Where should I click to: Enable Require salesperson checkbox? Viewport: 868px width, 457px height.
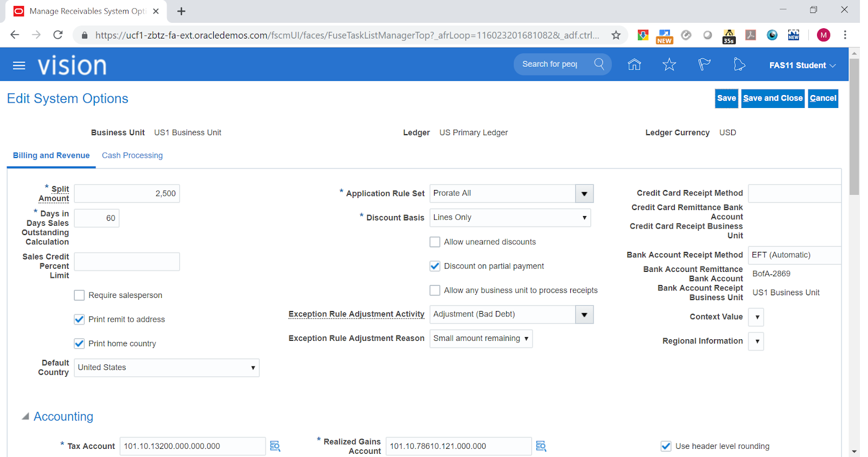click(79, 295)
